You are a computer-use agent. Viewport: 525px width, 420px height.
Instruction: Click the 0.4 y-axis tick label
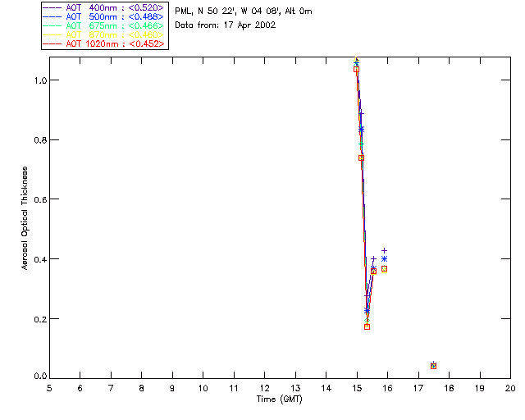(x=40, y=259)
